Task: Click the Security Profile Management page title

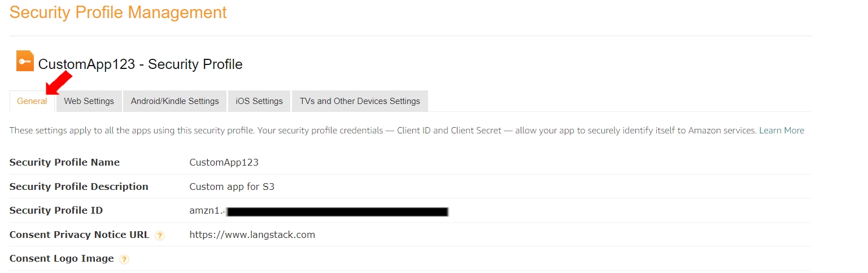Action: (x=118, y=12)
